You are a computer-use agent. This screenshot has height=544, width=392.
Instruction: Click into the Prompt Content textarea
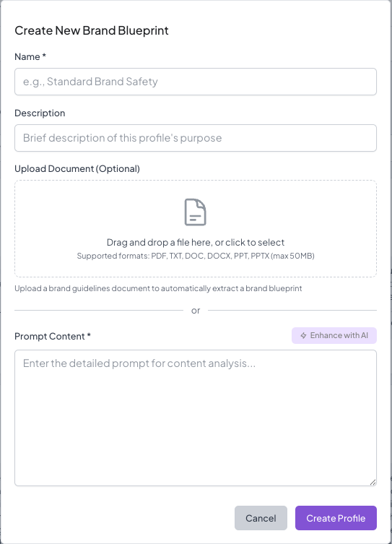point(196,418)
